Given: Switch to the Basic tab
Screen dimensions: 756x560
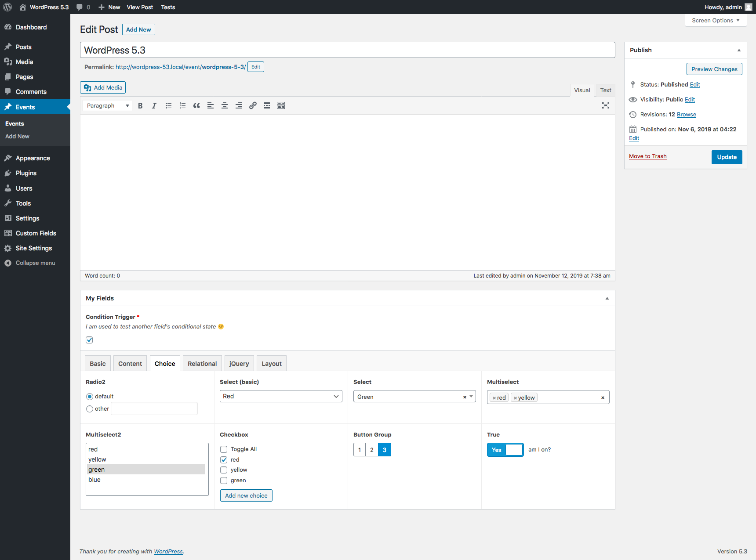Looking at the screenshot, I should click(x=98, y=364).
